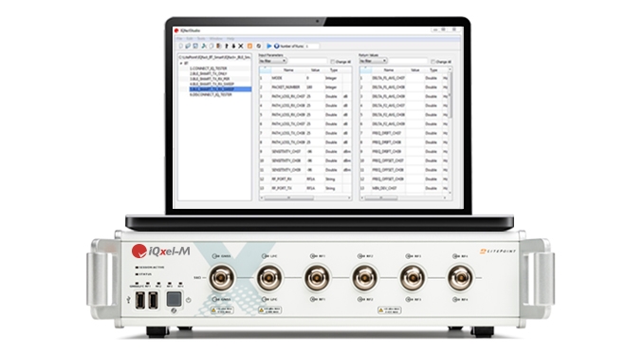
Task: Select step 6.DISCONNECT_IQ_TESTER in the tree
Action: click(x=211, y=95)
